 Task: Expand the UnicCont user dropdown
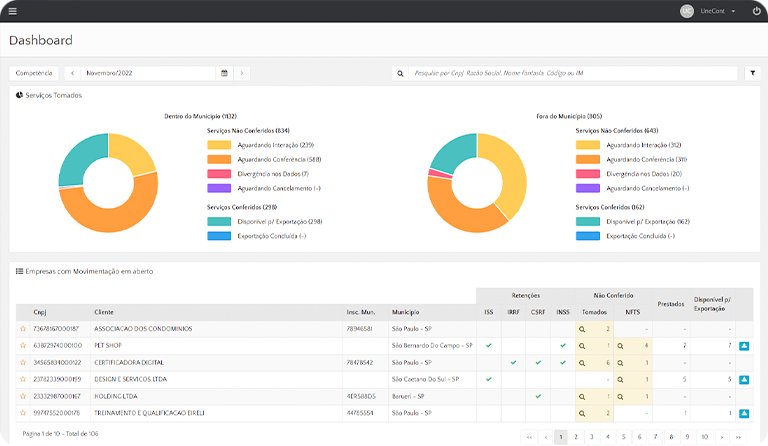718,11
